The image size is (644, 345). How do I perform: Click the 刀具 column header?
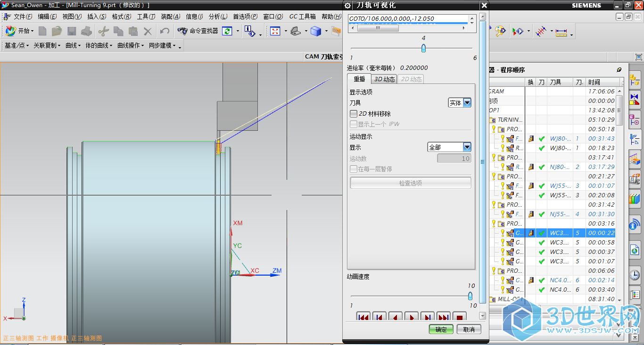point(560,82)
